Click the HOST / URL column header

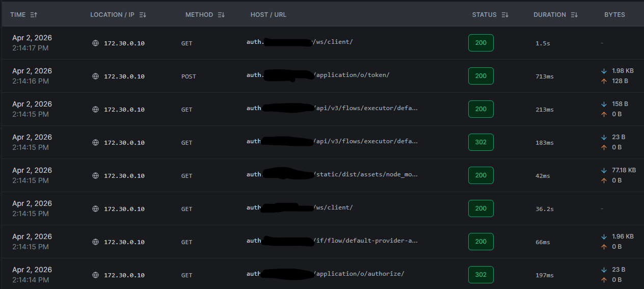click(268, 15)
